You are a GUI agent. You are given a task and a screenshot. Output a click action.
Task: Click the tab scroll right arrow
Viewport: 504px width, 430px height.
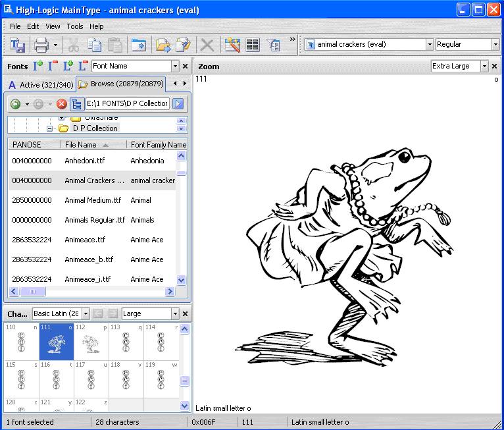click(x=185, y=83)
